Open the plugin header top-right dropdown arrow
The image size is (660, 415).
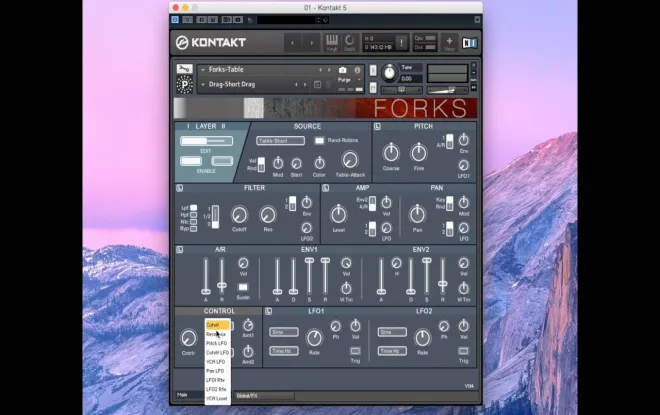point(477,20)
